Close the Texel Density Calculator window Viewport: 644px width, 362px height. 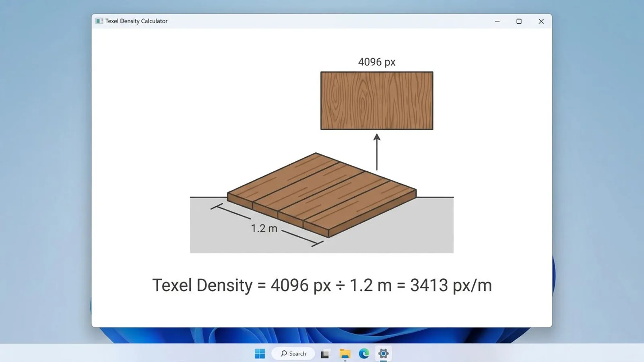(x=541, y=21)
